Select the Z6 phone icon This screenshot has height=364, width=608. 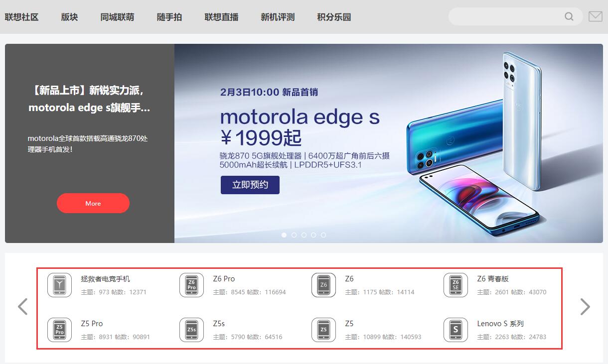[x=323, y=285]
